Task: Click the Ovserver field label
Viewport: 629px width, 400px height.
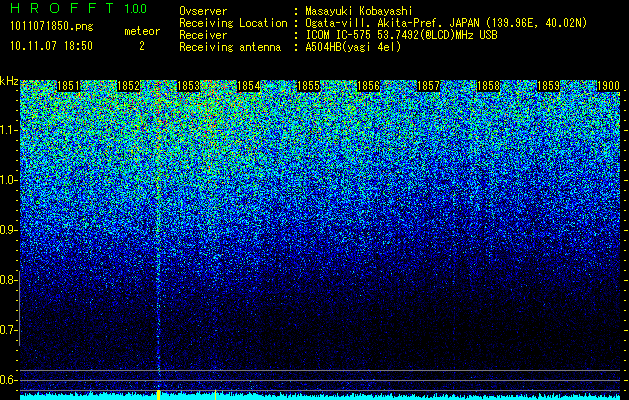Action: point(203,12)
